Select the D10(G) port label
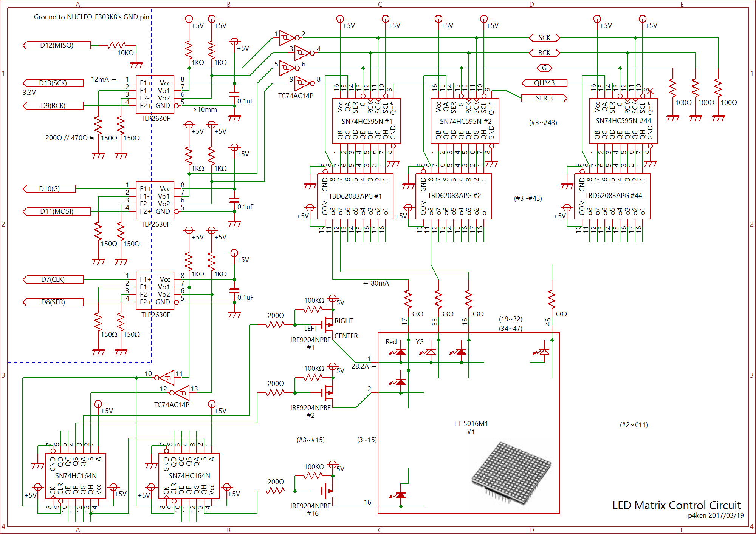756x534 pixels. tap(49, 189)
